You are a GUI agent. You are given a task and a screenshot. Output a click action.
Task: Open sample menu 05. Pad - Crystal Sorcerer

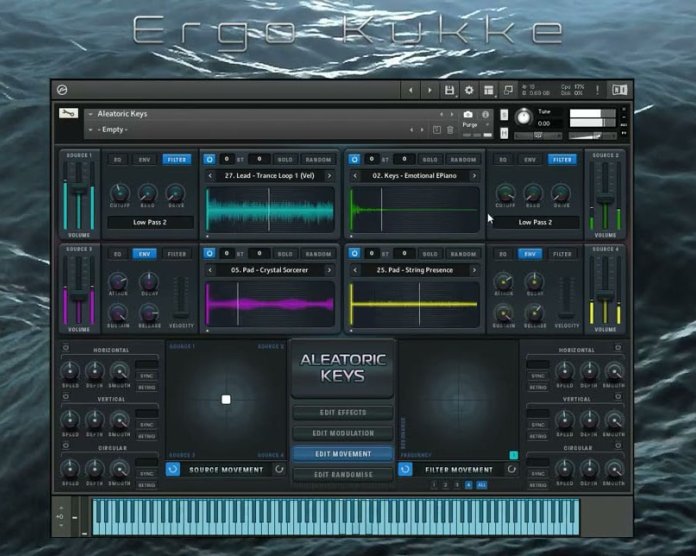click(x=269, y=270)
